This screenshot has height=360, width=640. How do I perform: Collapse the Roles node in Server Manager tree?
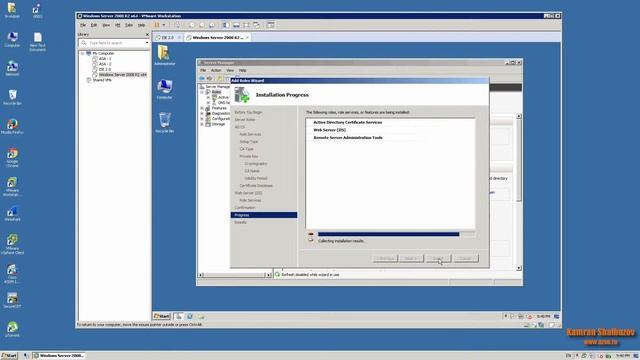(202, 92)
